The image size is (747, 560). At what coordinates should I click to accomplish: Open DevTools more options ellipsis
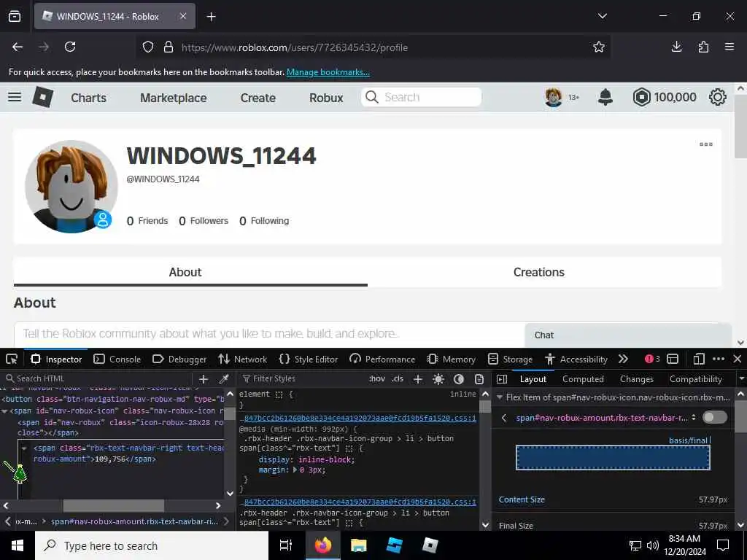point(719,359)
